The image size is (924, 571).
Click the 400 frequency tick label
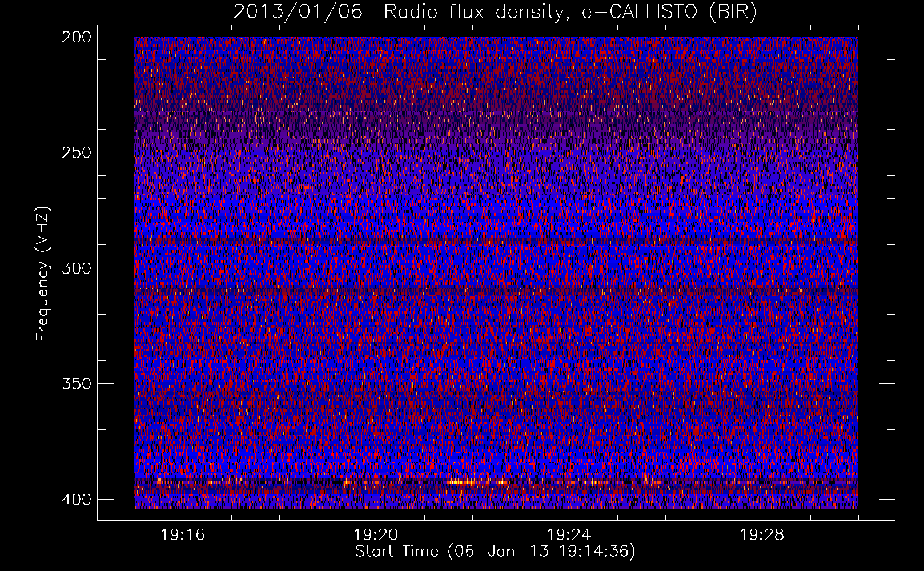pos(76,500)
